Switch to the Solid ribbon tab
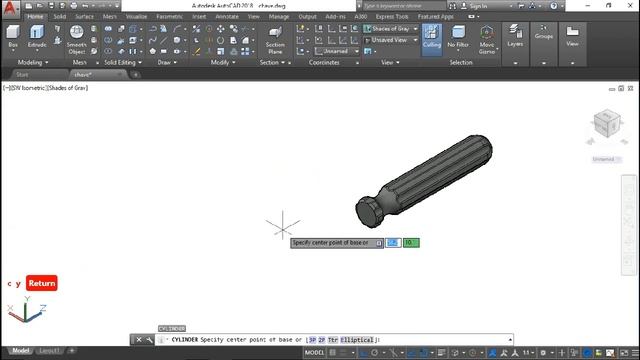 (x=60, y=16)
